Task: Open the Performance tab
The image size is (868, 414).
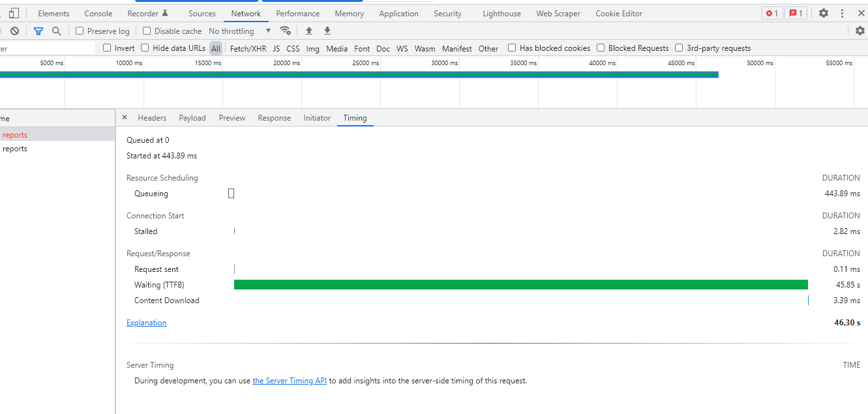Action: click(x=298, y=13)
